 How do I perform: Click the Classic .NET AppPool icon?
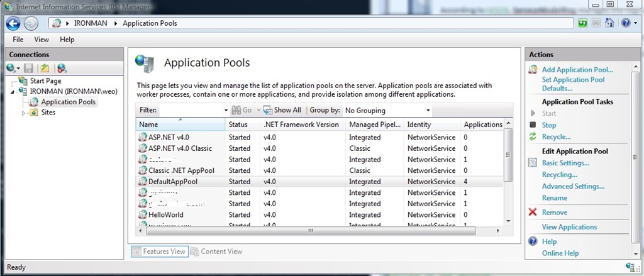point(143,170)
